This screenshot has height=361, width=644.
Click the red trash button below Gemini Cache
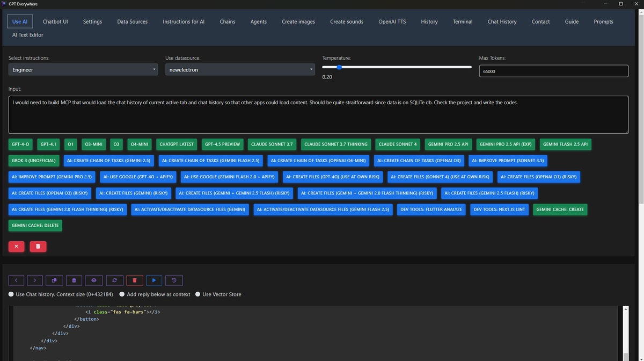pyautogui.click(x=38, y=247)
